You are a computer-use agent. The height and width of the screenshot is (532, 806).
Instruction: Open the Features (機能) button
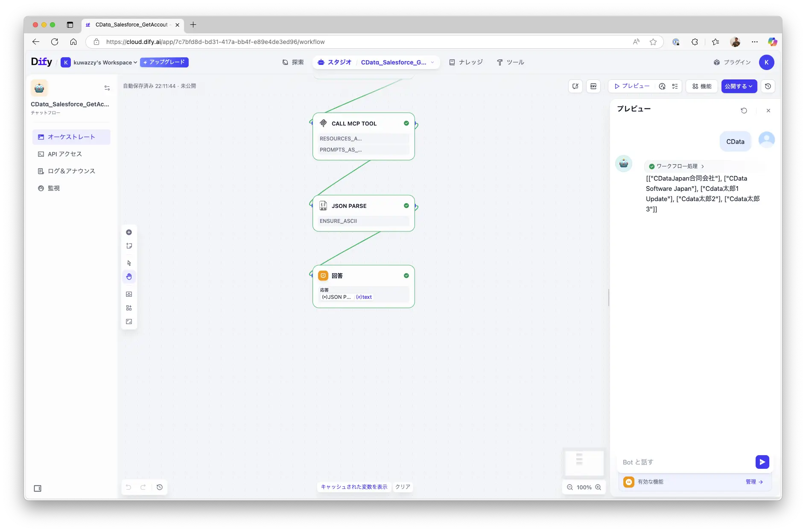702,86
